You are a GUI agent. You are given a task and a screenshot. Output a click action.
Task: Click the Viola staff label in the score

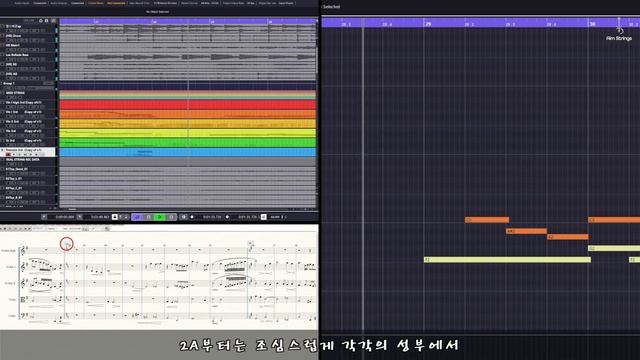[12, 300]
